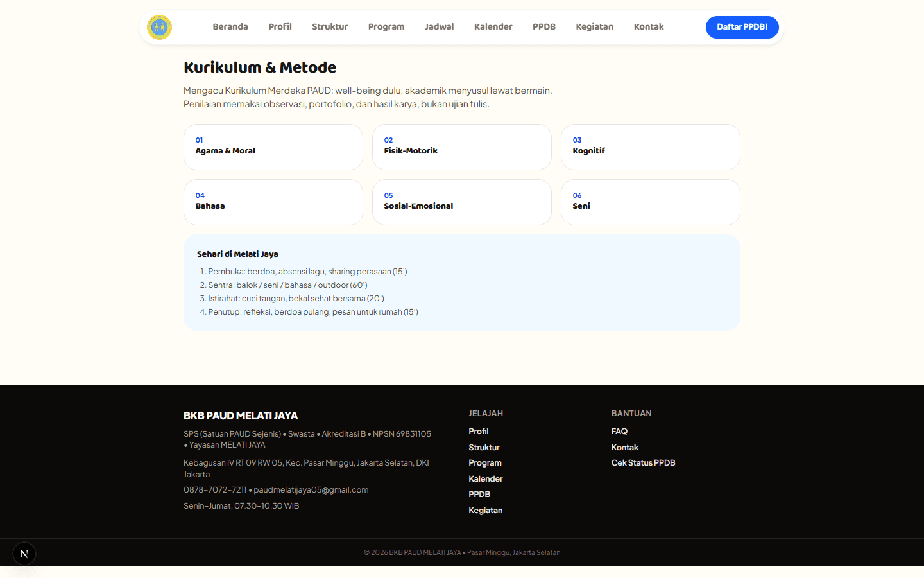Viewport: 924px width, 578px height.
Task: Select the Sosial-Emosional card
Action: pos(462,202)
